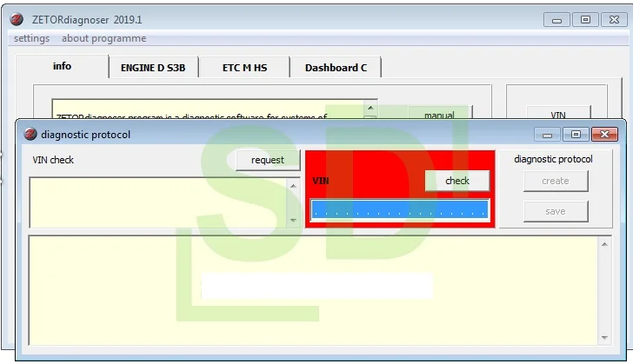Minimize the diagnostic protocol window
The height and width of the screenshot is (364, 633).
coord(547,135)
